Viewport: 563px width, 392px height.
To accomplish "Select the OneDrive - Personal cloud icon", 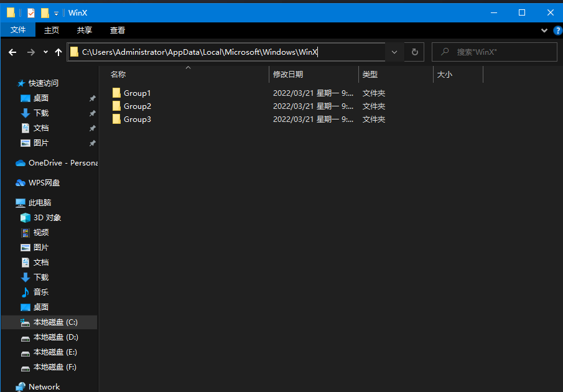I will tap(19, 162).
